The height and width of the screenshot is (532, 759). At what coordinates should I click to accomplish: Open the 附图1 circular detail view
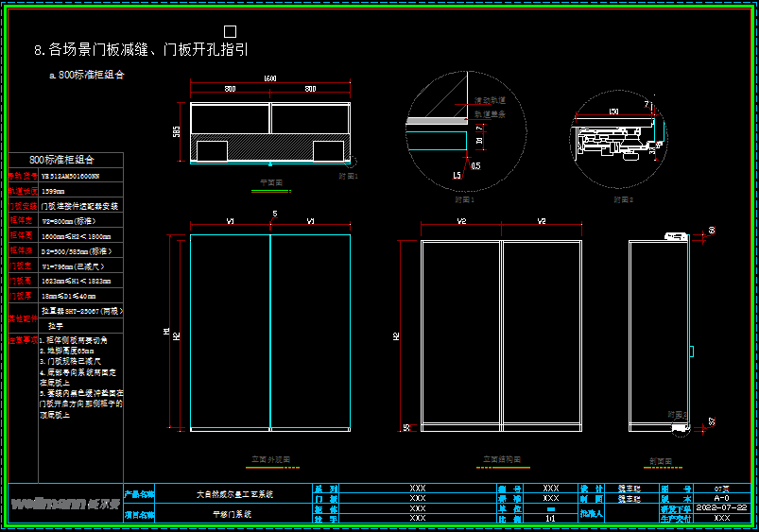(463, 132)
